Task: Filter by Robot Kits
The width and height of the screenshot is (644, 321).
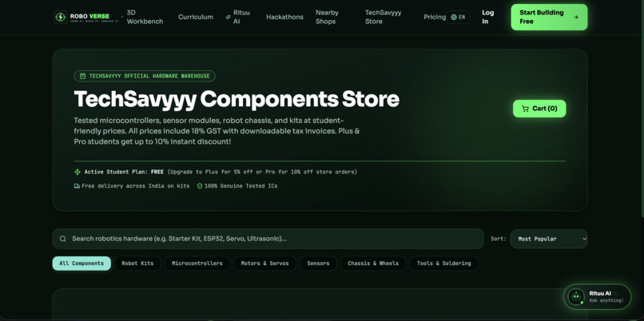Action: 137,264
